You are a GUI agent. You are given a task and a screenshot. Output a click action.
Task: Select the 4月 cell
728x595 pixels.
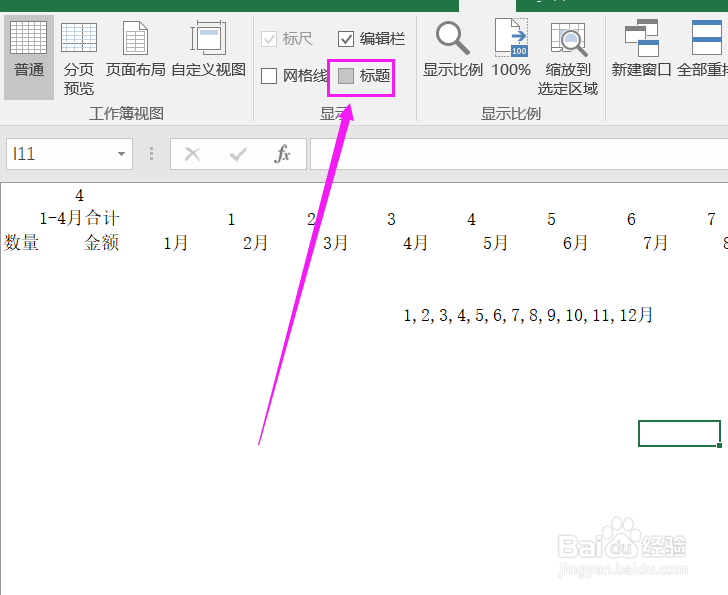415,243
